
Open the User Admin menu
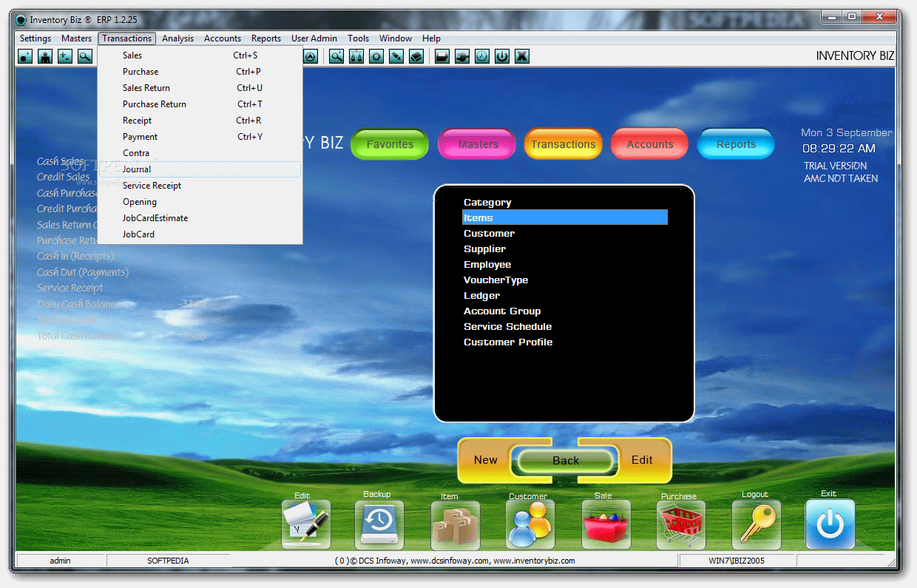click(x=314, y=38)
